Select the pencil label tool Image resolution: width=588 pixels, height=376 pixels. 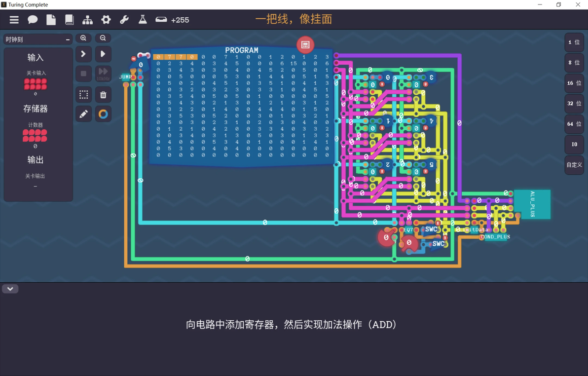(x=84, y=113)
